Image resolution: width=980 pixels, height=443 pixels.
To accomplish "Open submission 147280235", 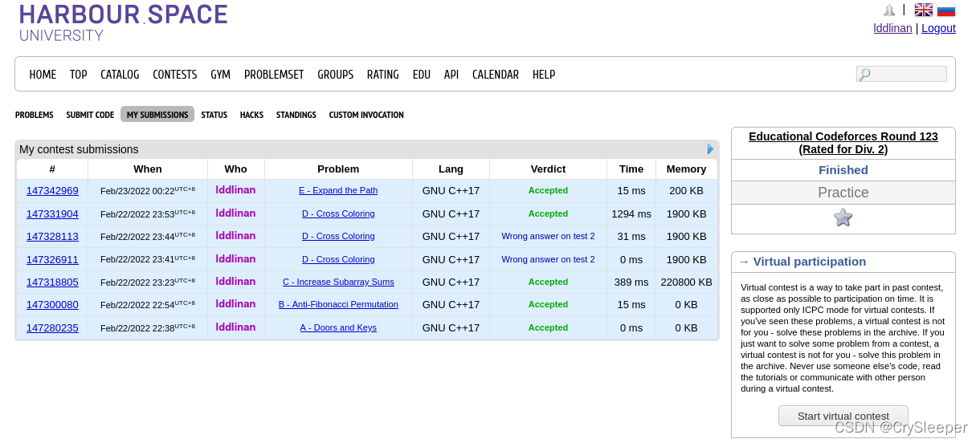I will coord(52,327).
